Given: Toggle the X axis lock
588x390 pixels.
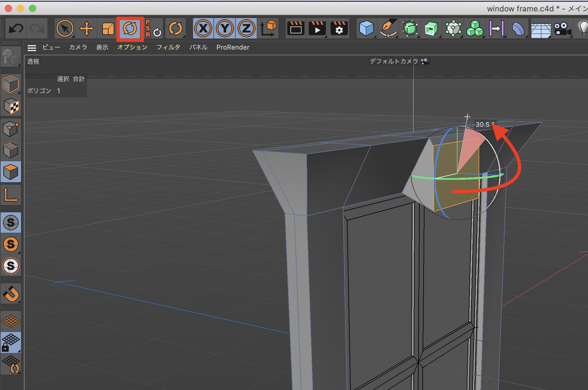Looking at the screenshot, I should [203, 29].
